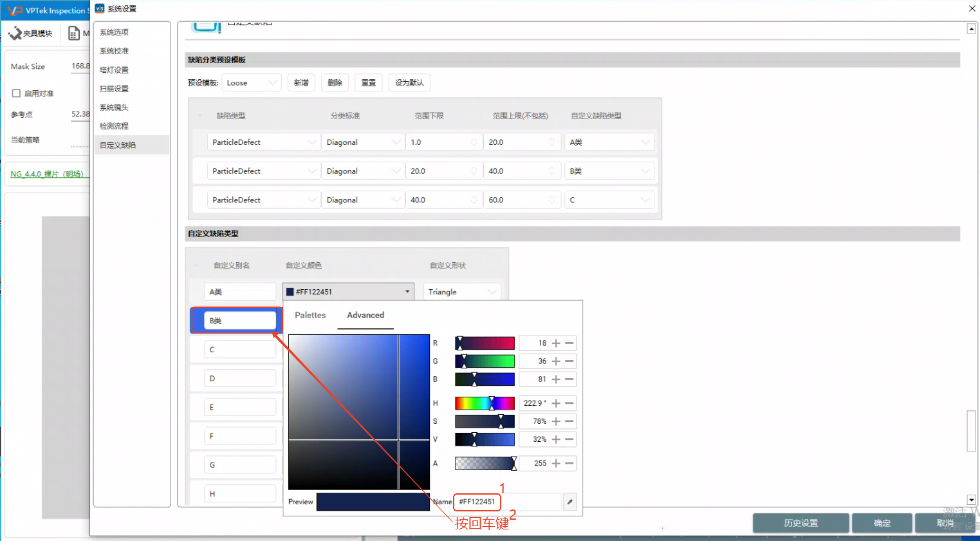Screen dimensions: 980x541
Task: Click the A类 alias input field
Action: pos(240,292)
